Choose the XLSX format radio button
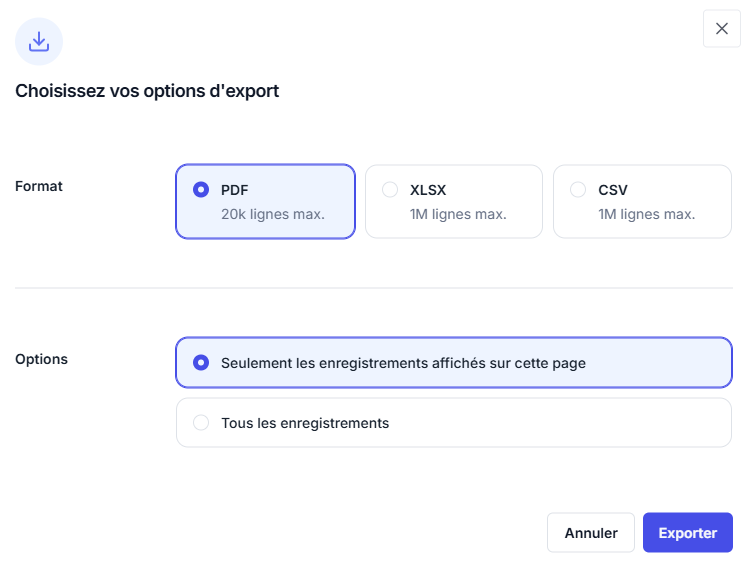Image resolution: width=745 pixels, height=567 pixels. [x=390, y=189]
